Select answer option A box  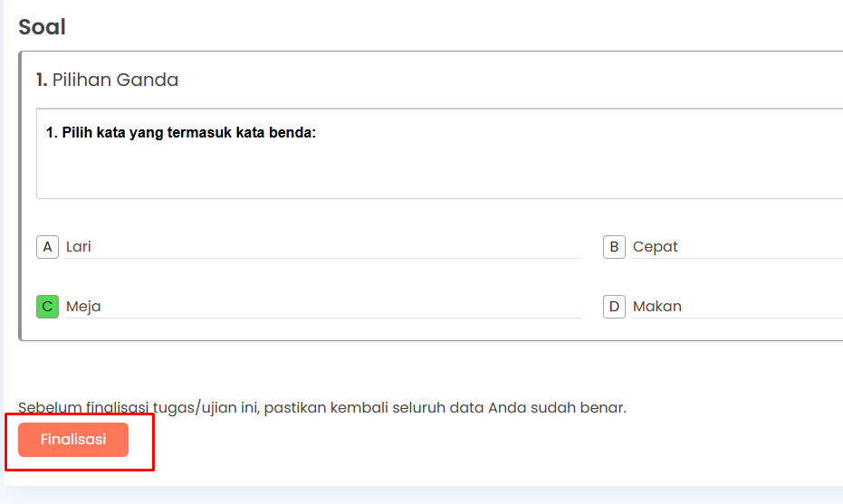(x=47, y=247)
